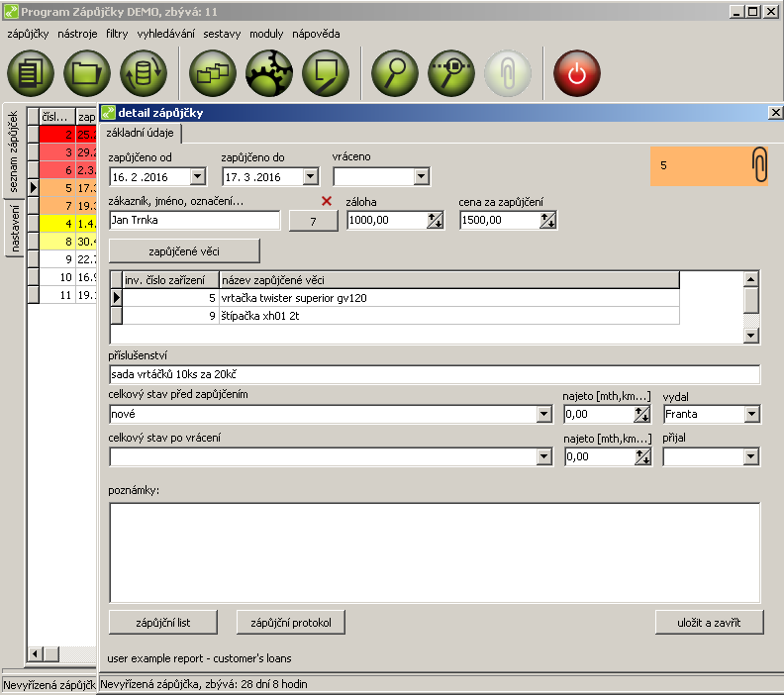The width and height of the screenshot is (784, 695).
Task: Click uložit a zavřít button
Action: (x=709, y=623)
